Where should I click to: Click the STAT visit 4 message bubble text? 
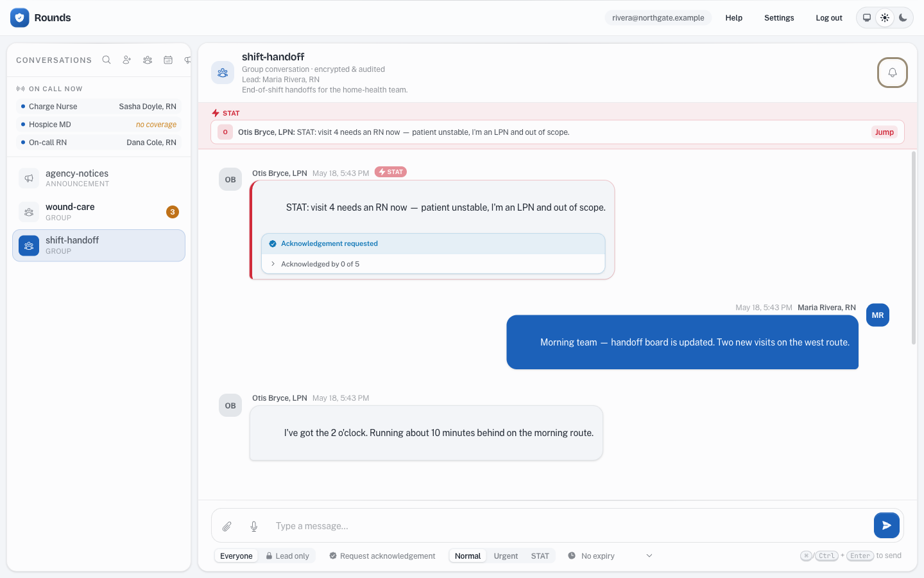coord(446,207)
